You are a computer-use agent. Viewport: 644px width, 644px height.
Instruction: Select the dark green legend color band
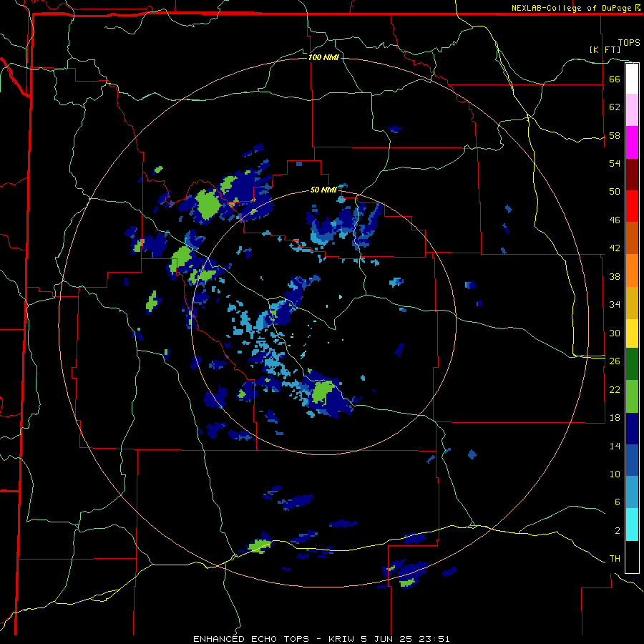pos(632,364)
